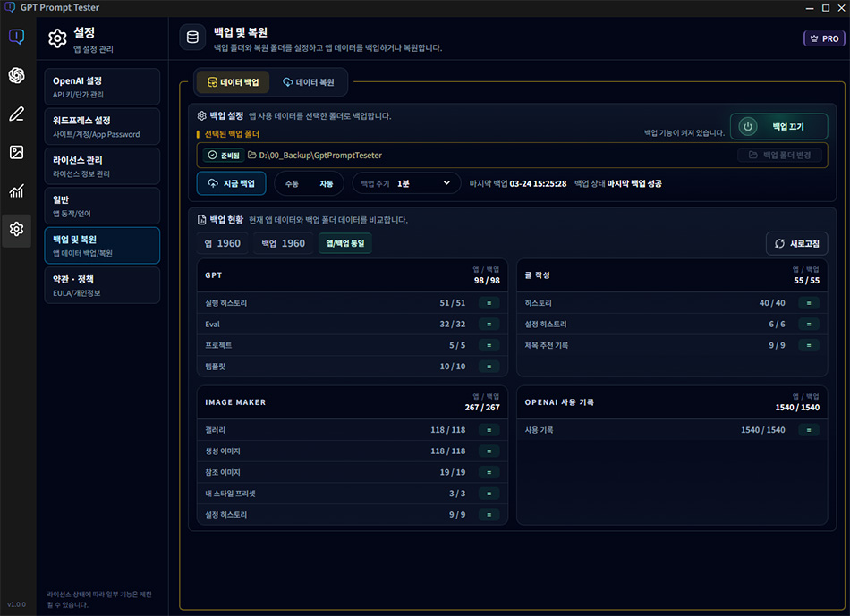Open the chat icon in left sidebar
This screenshot has height=616, width=850.
point(16,38)
